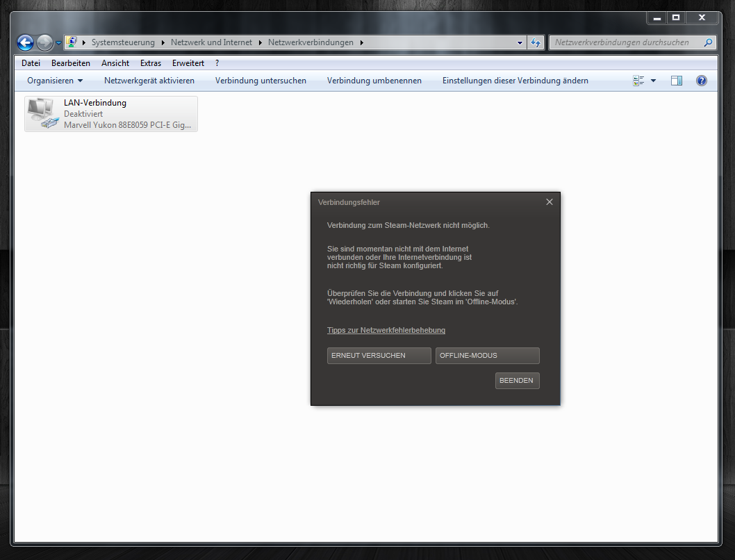735x560 pixels.
Task: Click the control panel icon in address bar
Action: point(72,42)
